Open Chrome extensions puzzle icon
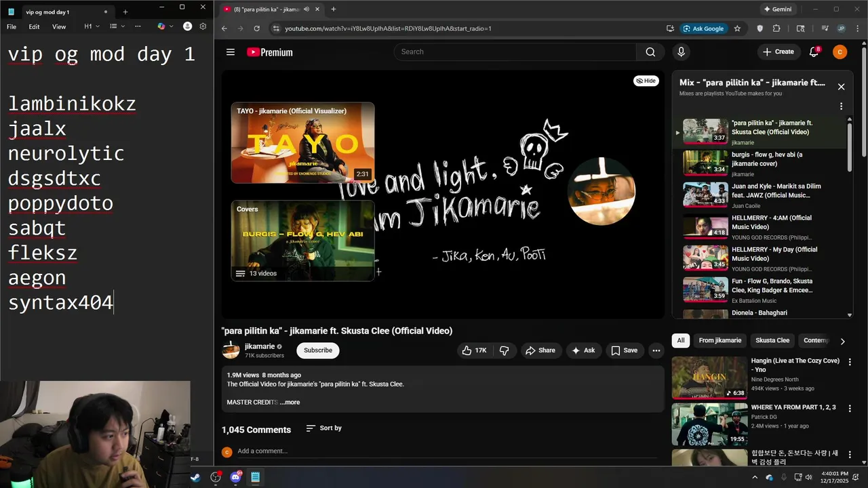The width and height of the screenshot is (868, 488). (776, 28)
